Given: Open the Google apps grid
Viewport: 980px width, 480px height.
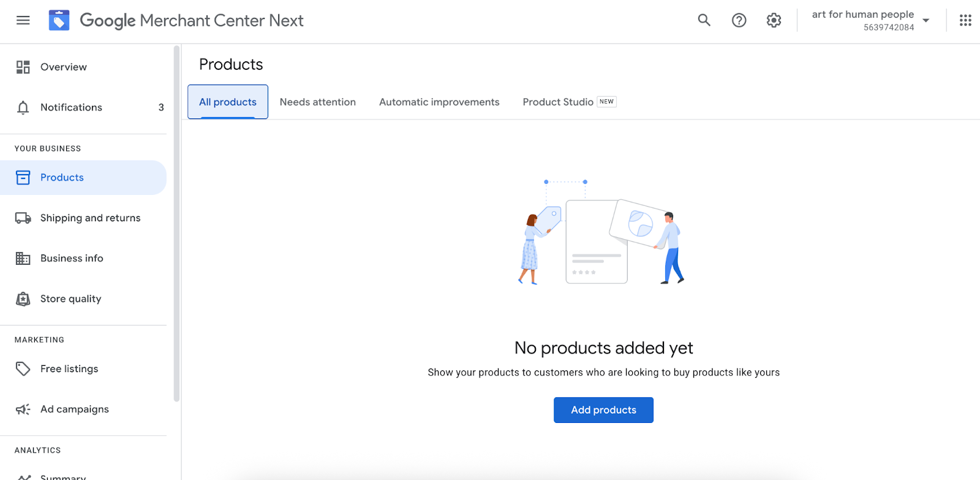Looking at the screenshot, I should click(966, 20).
